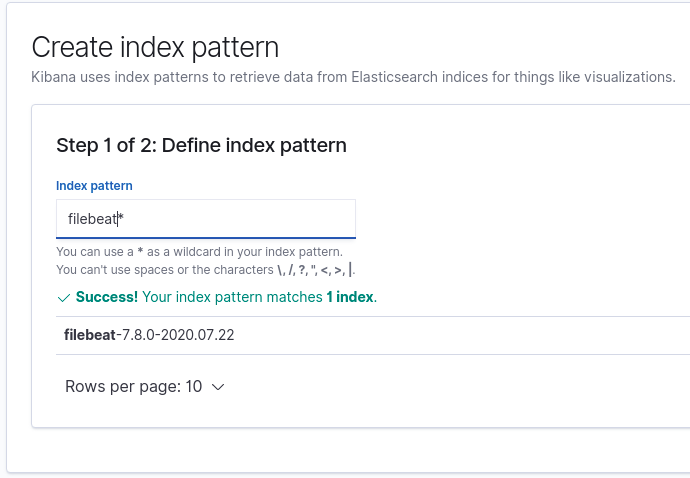Image resolution: width=690 pixels, height=478 pixels.
Task: Place cursor after asterisk in filebeat* field
Action: click(125, 219)
